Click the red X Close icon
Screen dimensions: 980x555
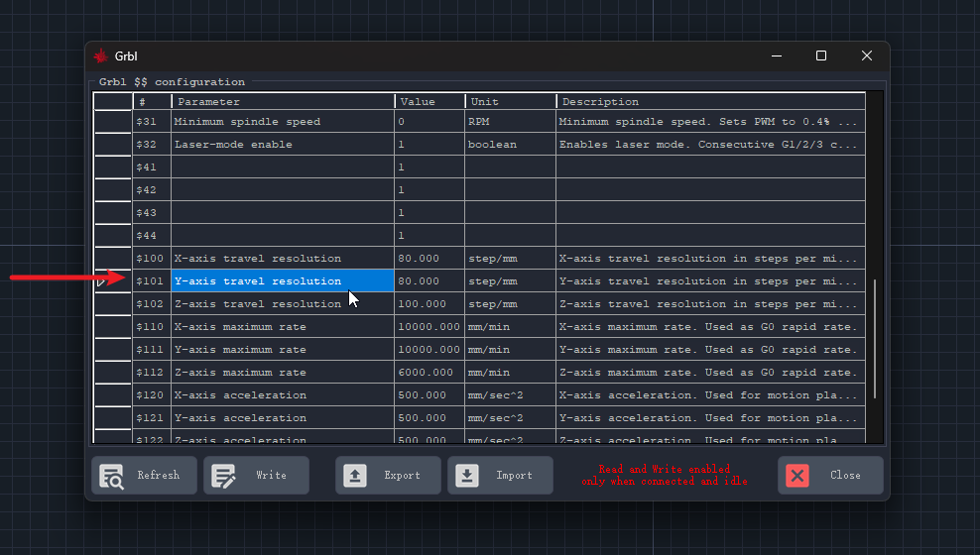pos(797,476)
